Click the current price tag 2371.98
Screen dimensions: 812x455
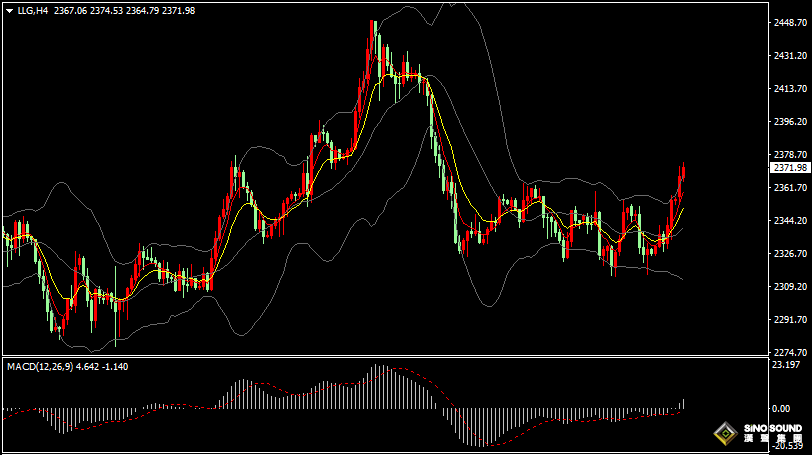point(790,168)
